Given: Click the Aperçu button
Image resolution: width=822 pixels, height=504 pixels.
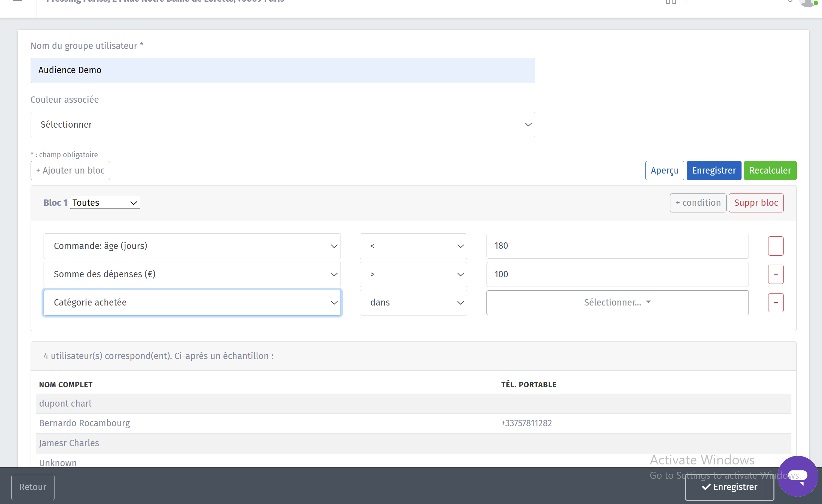Looking at the screenshot, I should click(x=664, y=171).
